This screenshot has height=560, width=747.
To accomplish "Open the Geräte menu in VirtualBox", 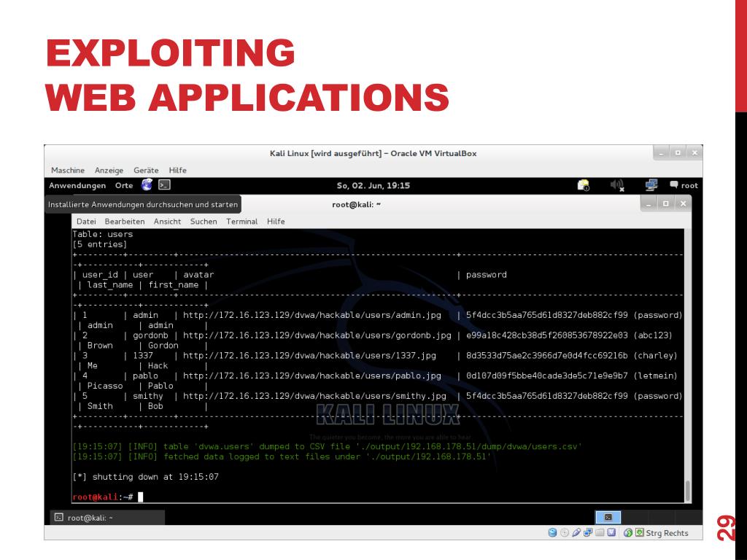I will [x=146, y=170].
